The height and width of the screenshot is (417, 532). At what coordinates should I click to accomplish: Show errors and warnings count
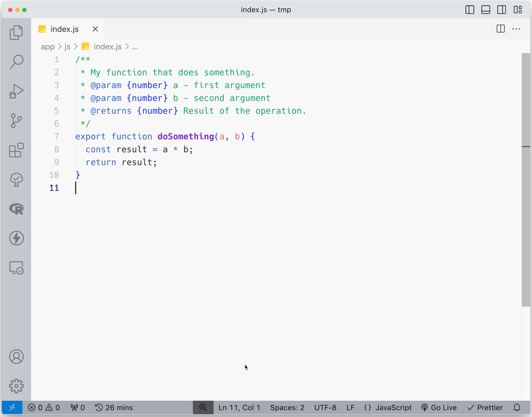[44, 408]
